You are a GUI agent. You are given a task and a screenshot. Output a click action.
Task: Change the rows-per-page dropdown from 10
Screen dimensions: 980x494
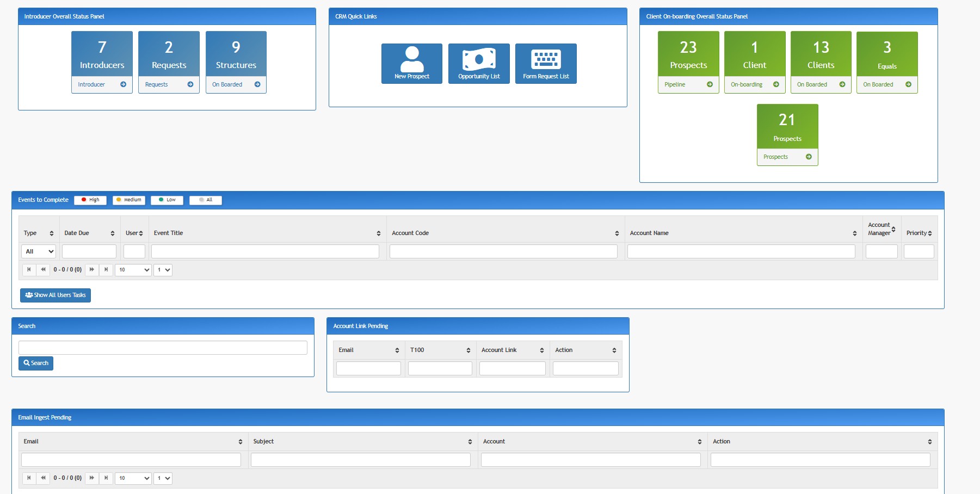(133, 270)
